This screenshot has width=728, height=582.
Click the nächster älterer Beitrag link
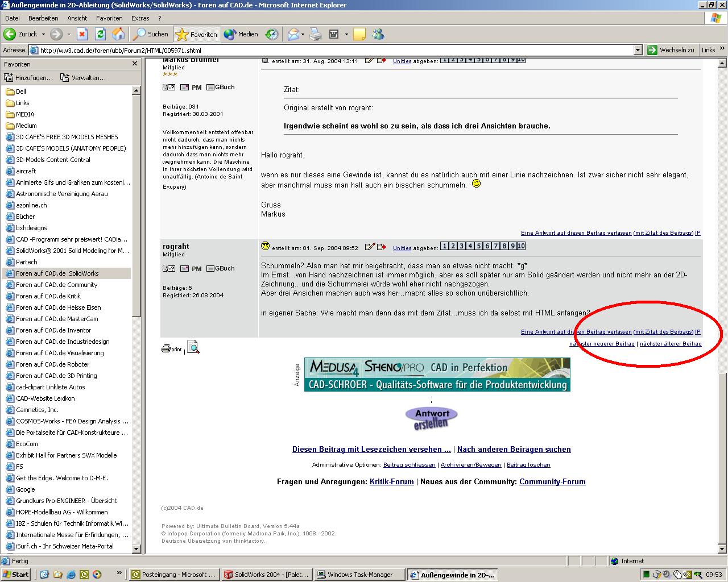pyautogui.click(x=671, y=344)
